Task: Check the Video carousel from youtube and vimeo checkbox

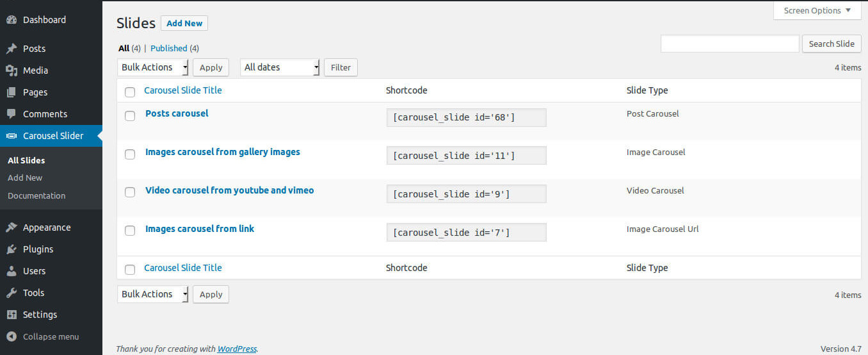Action: (130, 192)
